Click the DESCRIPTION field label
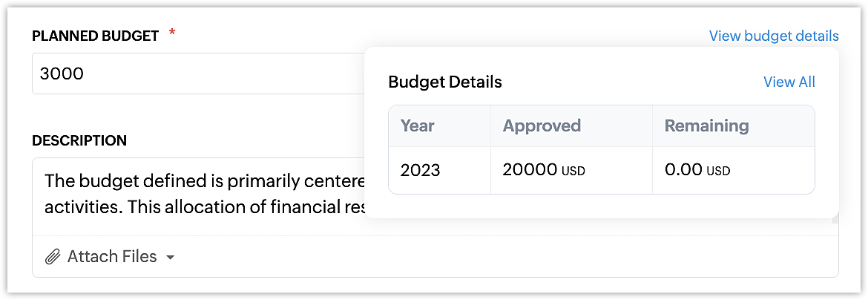The width and height of the screenshot is (868, 300). pyautogui.click(x=79, y=140)
